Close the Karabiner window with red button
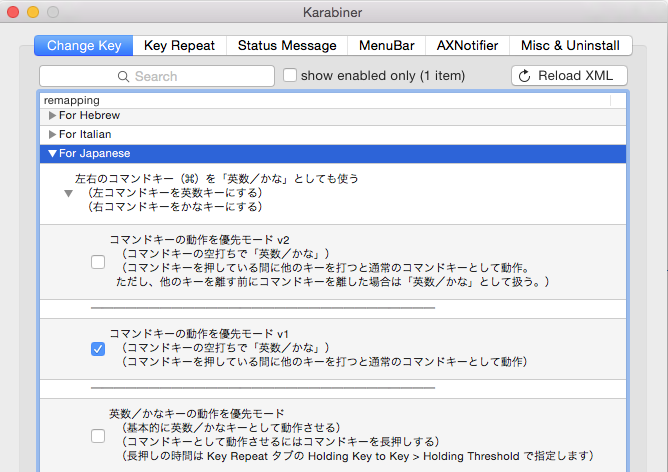Screen dimensions: 668x472 tap(13, 12)
